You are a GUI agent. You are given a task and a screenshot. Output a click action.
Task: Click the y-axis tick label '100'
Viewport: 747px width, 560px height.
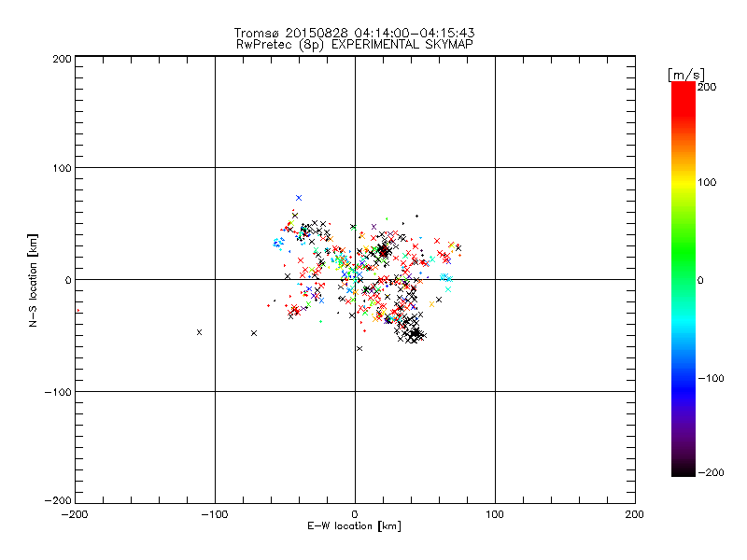62,169
